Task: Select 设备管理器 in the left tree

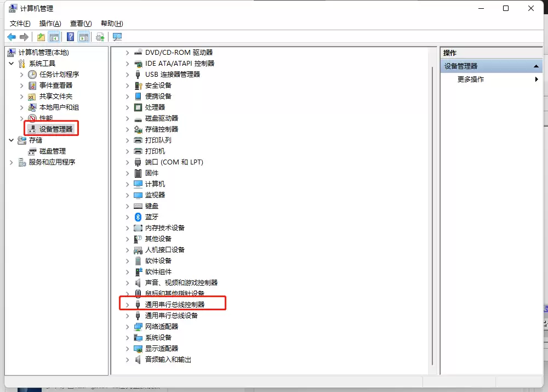Action: tap(55, 129)
